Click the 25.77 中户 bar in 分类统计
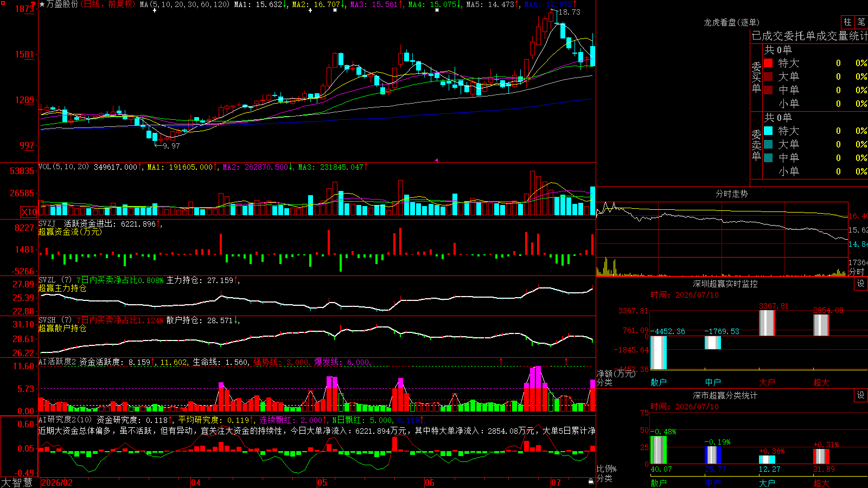 coord(713,455)
